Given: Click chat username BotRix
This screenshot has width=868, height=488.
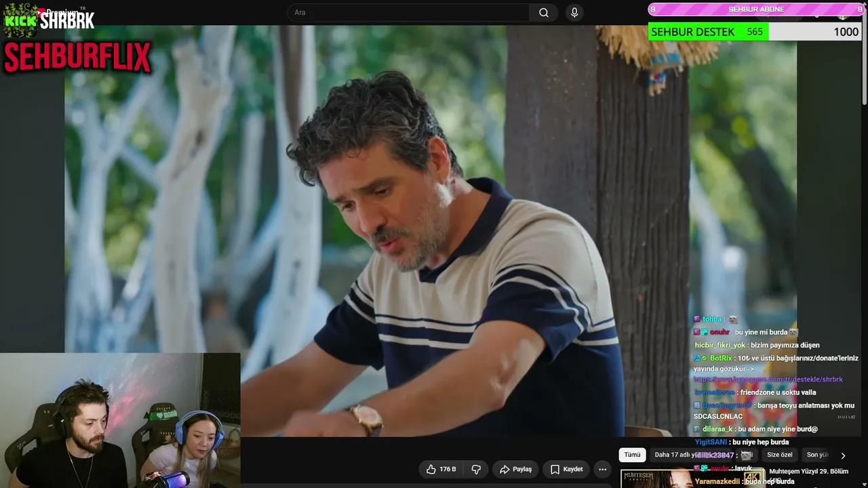Looking at the screenshot, I should (x=721, y=358).
